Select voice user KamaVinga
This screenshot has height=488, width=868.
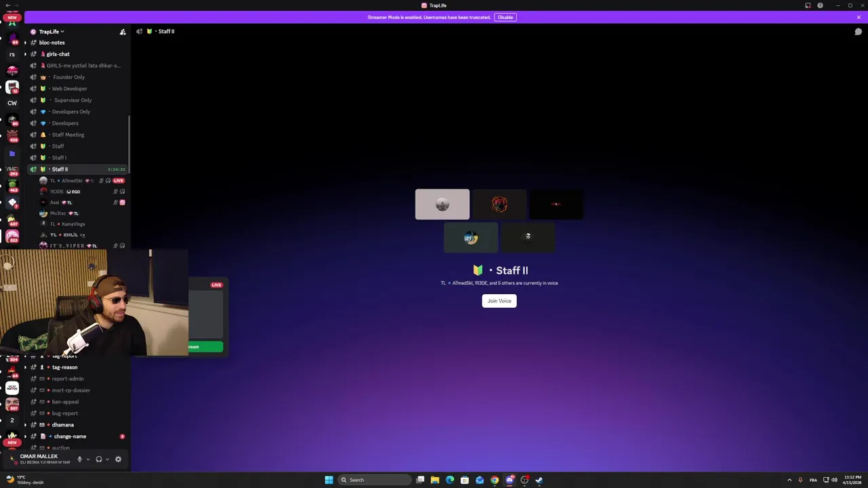coord(81,224)
